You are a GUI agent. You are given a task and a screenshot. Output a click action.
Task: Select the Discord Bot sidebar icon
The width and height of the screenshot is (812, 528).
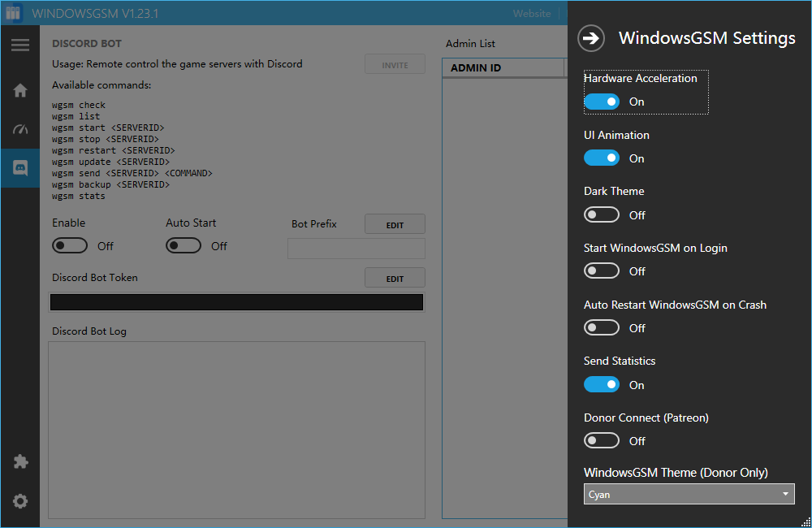20,168
